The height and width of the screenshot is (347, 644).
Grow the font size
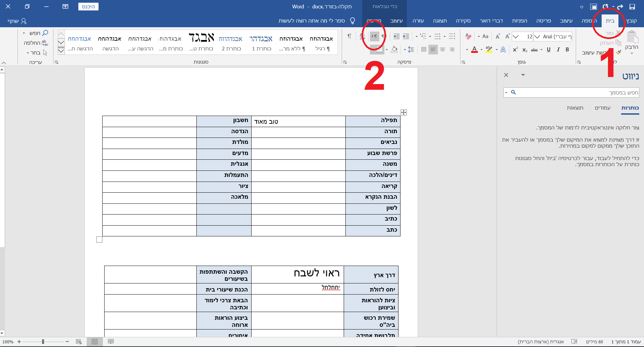pos(507,36)
